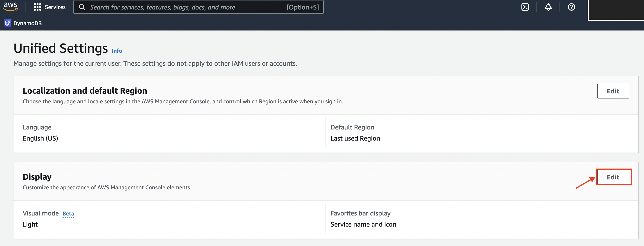Go to DynamoDB via favorites bar label
Viewport: 644px width, 246px height.
[28, 23]
